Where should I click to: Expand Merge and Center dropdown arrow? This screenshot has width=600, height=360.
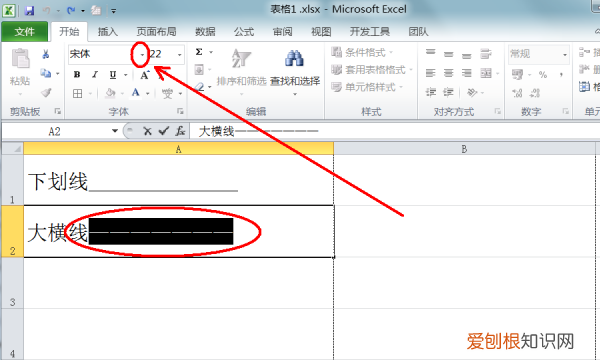(x=497, y=73)
